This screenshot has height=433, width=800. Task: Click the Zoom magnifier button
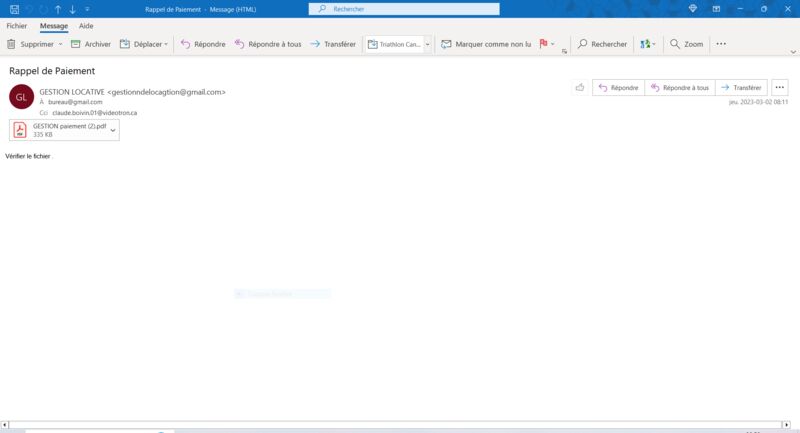point(686,44)
